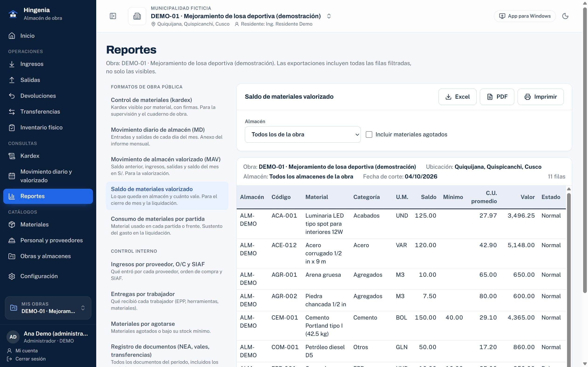Toggle dark mode with the moon icon

pos(565,16)
